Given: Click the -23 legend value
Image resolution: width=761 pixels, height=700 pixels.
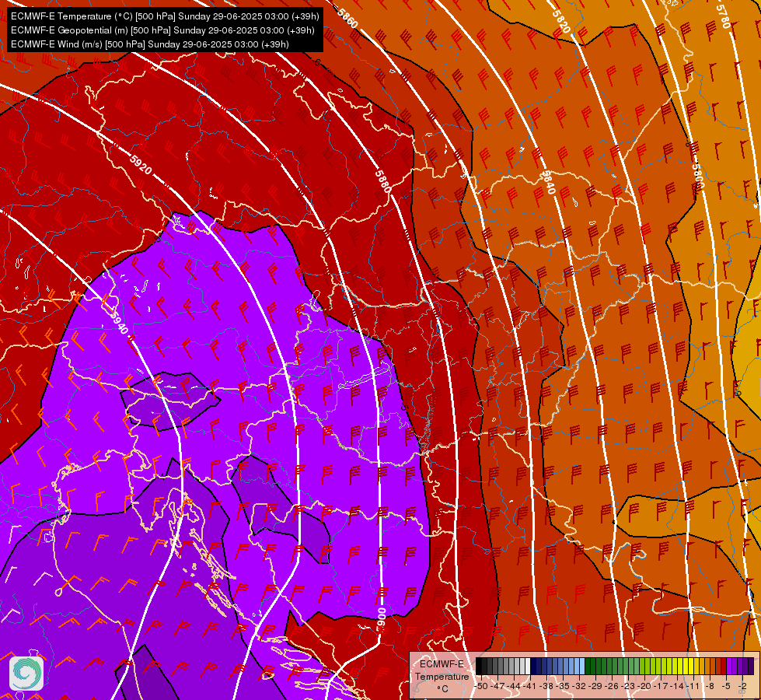Looking at the screenshot, I should point(629,686).
